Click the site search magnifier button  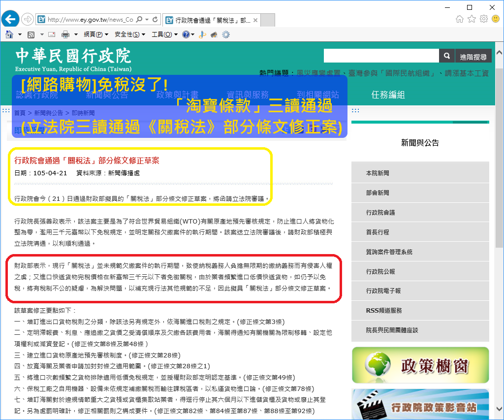tap(447, 56)
